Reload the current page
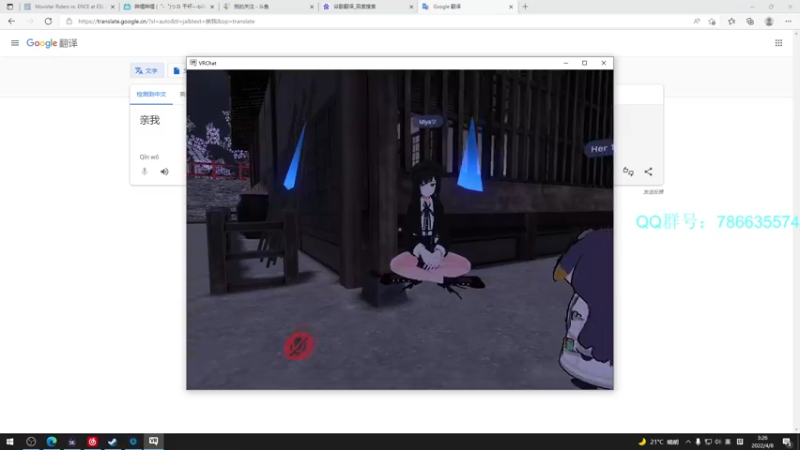 tap(48, 21)
